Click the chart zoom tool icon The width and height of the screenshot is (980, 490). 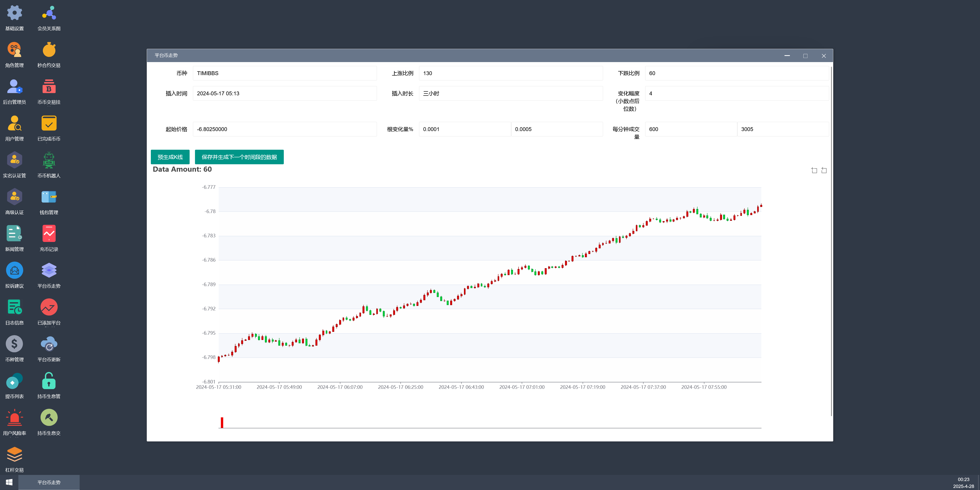tap(814, 170)
